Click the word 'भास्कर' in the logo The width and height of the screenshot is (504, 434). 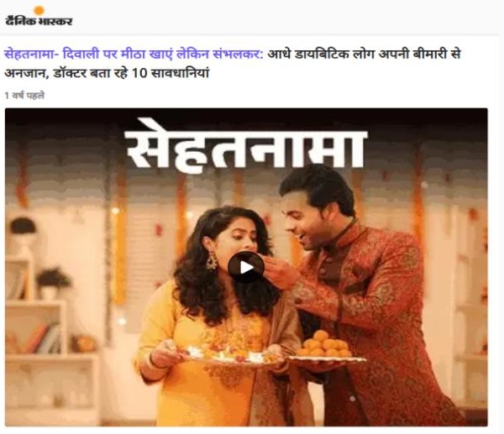pyautogui.click(x=55, y=21)
